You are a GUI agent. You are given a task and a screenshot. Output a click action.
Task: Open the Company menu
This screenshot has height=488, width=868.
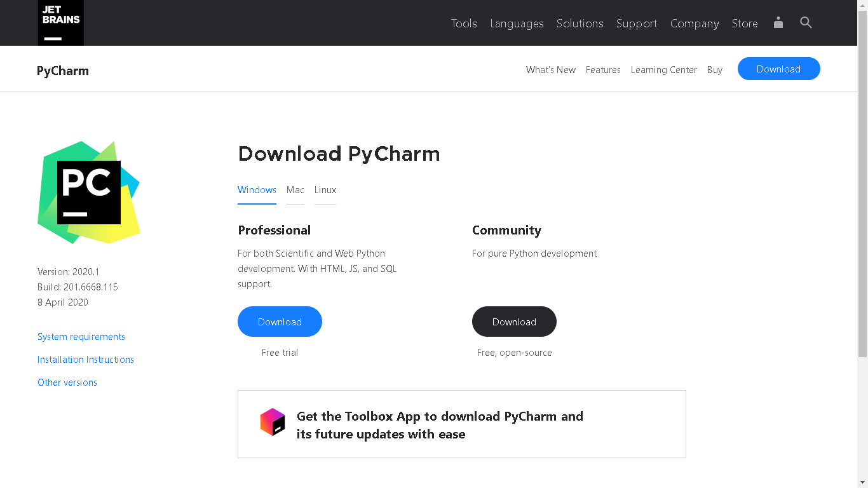coord(695,24)
